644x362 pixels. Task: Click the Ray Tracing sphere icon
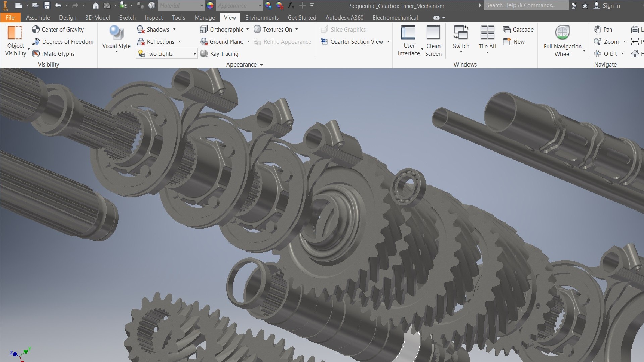(204, 54)
